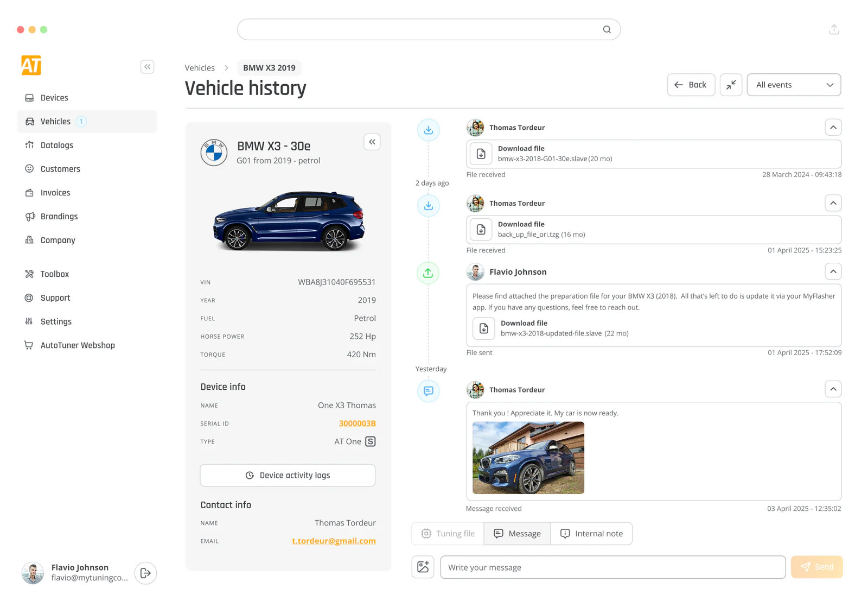The height and width of the screenshot is (601, 868).
Task: Collapse the BMW X3 vehicle details panel
Action: coord(372,142)
